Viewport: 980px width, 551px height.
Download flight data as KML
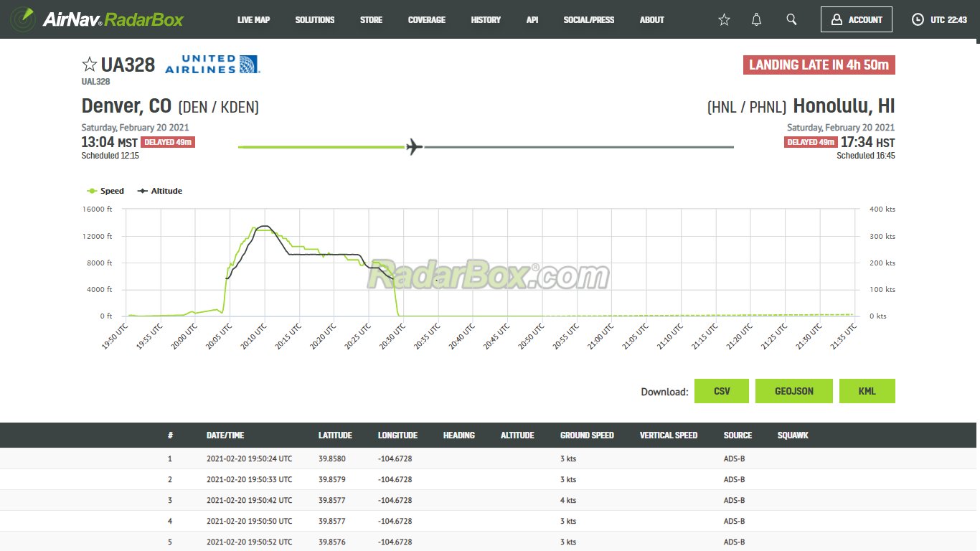tap(867, 391)
